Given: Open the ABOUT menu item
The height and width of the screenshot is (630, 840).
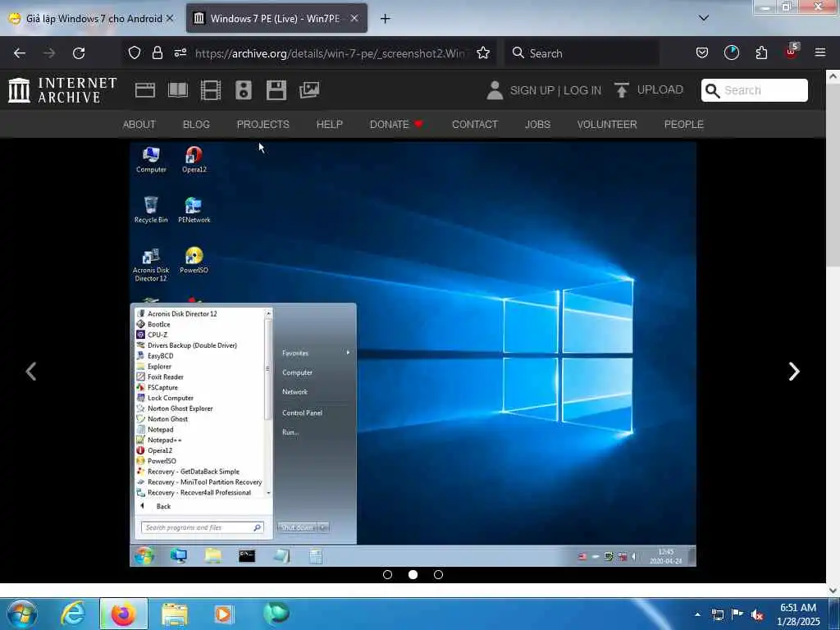Looking at the screenshot, I should (139, 125).
